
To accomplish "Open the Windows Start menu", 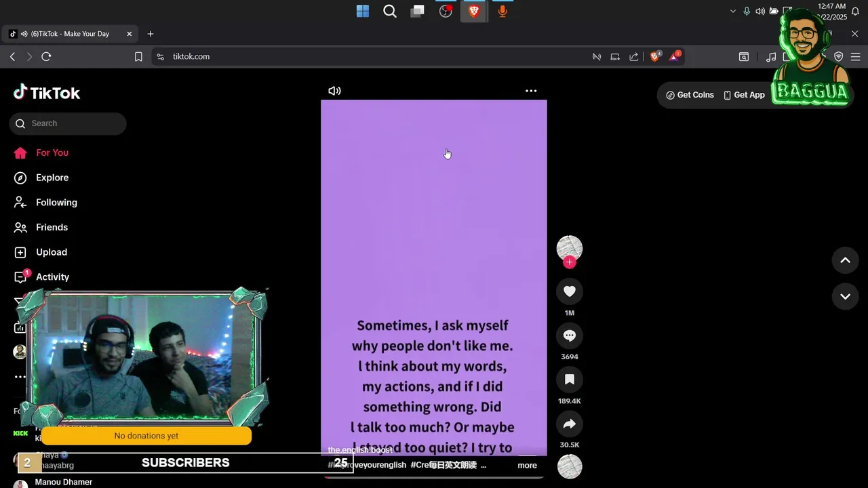I will 363,11.
